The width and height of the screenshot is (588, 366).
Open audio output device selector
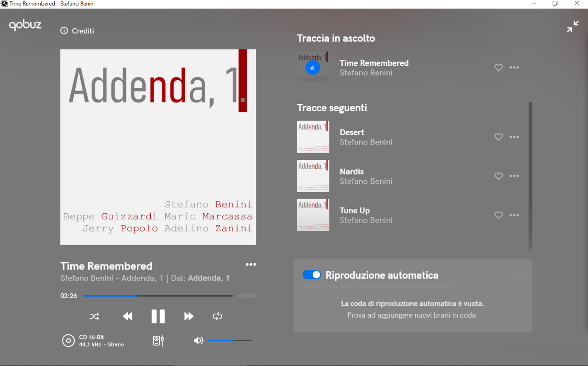pyautogui.click(x=158, y=341)
